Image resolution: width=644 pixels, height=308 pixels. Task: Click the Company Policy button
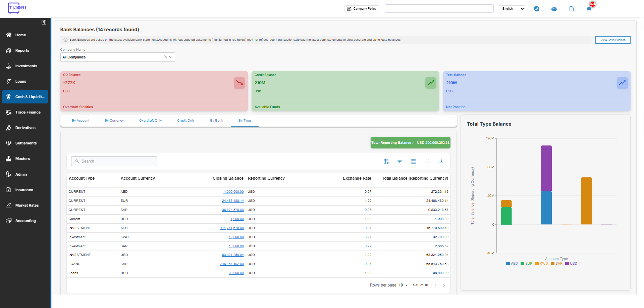coord(362,9)
